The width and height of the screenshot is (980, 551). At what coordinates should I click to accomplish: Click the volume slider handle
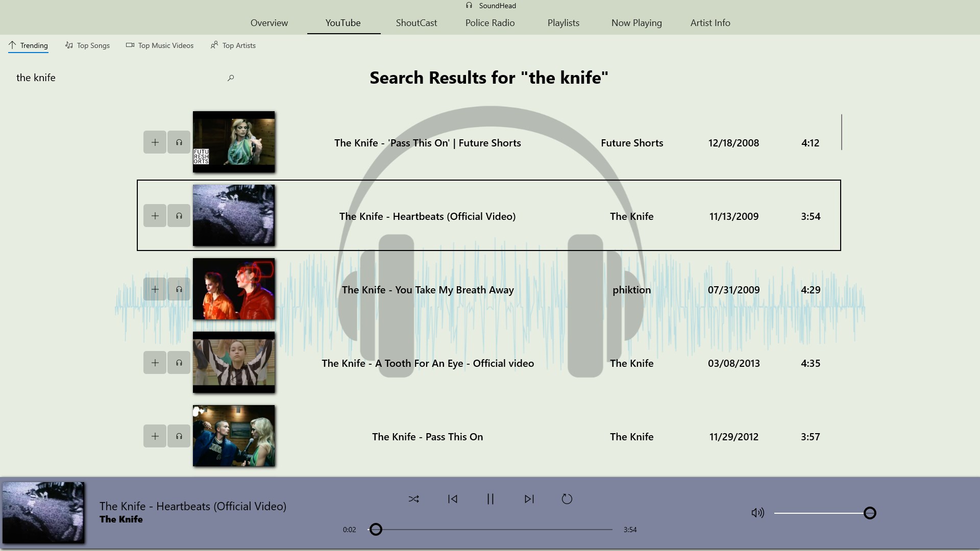tap(870, 513)
